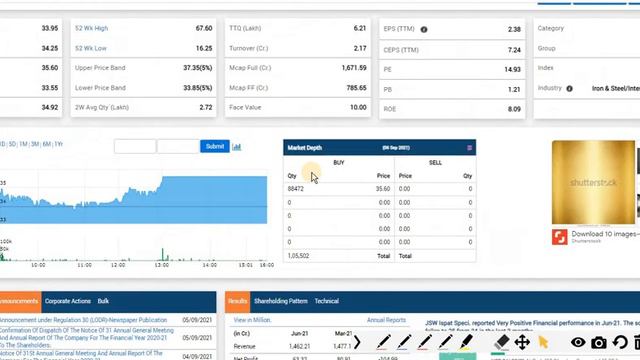The height and width of the screenshot is (360, 640).
Task: Click the Revenue Jun-21 value 1,462.21
Action: pyautogui.click(x=300, y=346)
